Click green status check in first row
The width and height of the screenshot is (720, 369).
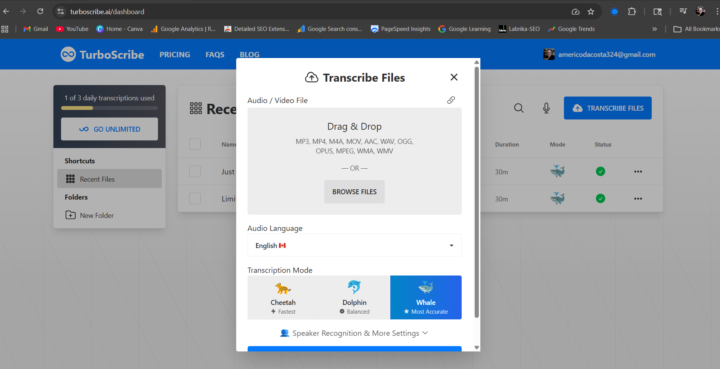click(600, 171)
